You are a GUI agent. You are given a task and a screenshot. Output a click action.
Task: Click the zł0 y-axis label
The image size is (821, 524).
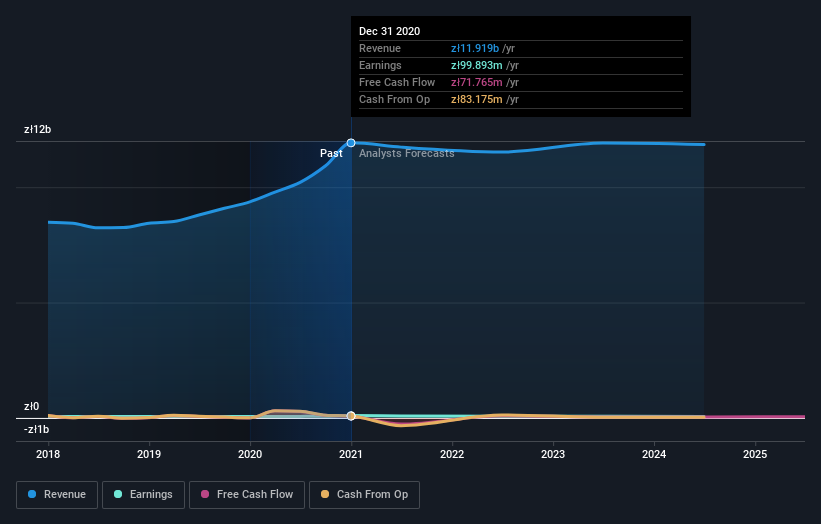pos(31,406)
